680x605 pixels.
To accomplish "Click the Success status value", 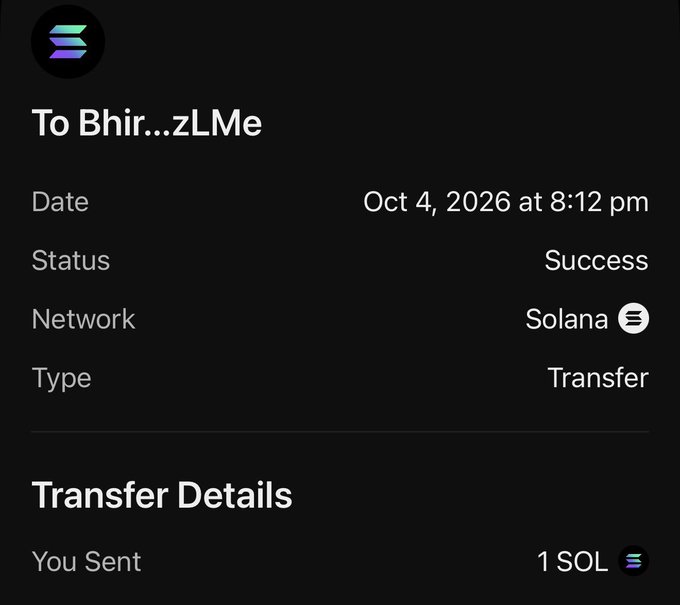I will click(x=596, y=260).
